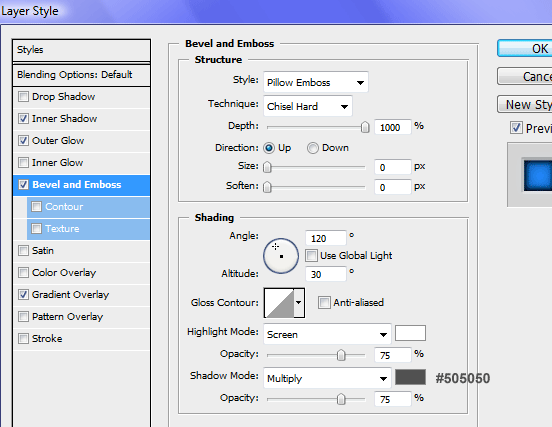Enable the Contour sub-option checkbox
The width and height of the screenshot is (552, 427).
[x=36, y=207]
